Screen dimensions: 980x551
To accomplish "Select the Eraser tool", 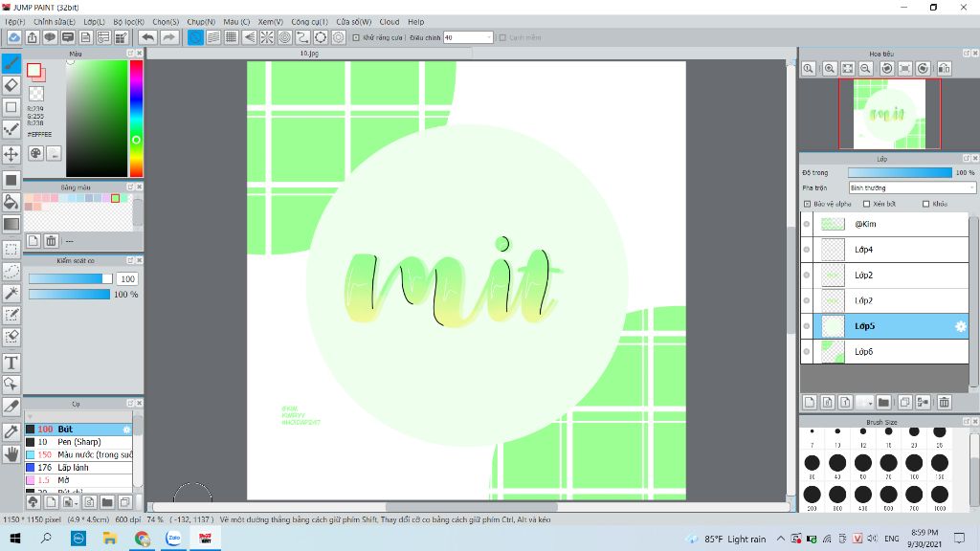I will [11, 85].
